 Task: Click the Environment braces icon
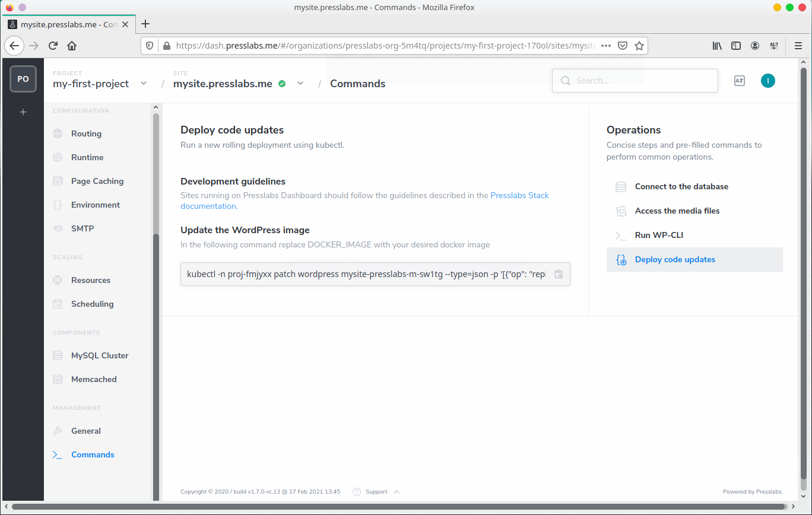pyautogui.click(x=58, y=205)
